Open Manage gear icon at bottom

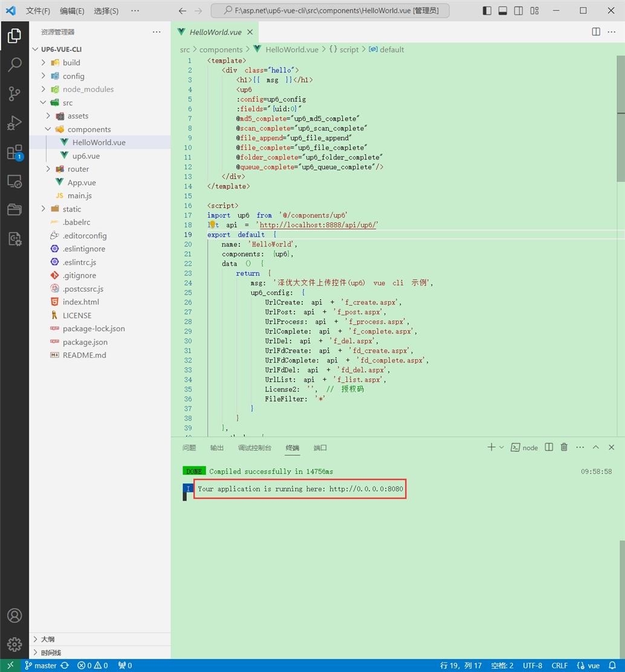coord(15,644)
